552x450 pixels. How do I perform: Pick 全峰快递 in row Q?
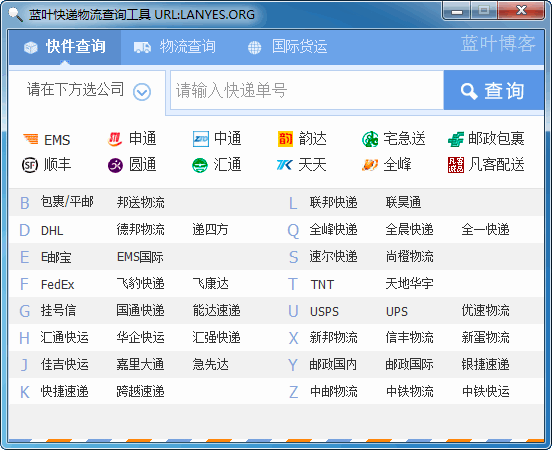coord(333,230)
